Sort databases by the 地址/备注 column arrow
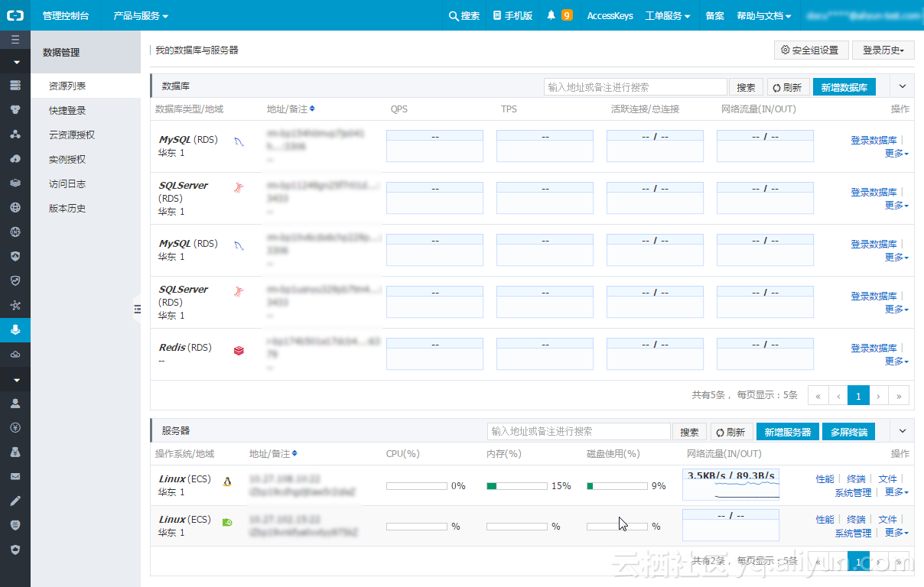 [312, 109]
